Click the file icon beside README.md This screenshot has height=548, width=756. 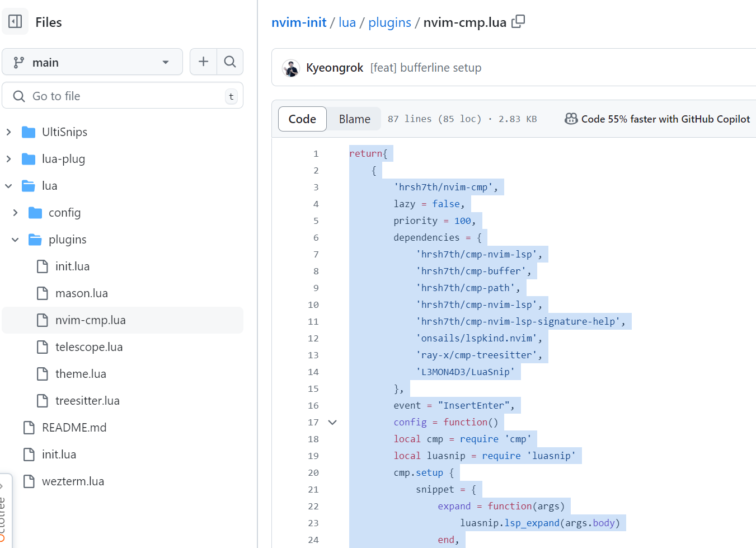pos(29,428)
